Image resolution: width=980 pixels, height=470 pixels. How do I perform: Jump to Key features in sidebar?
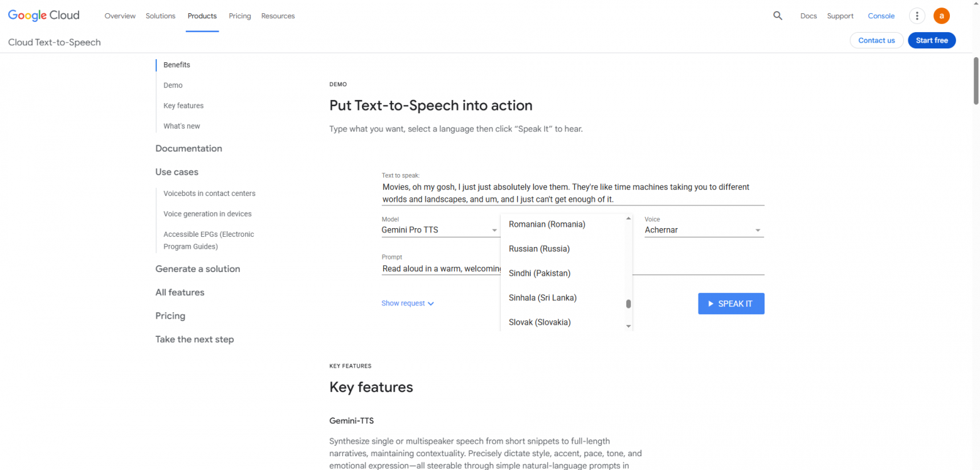tap(183, 106)
